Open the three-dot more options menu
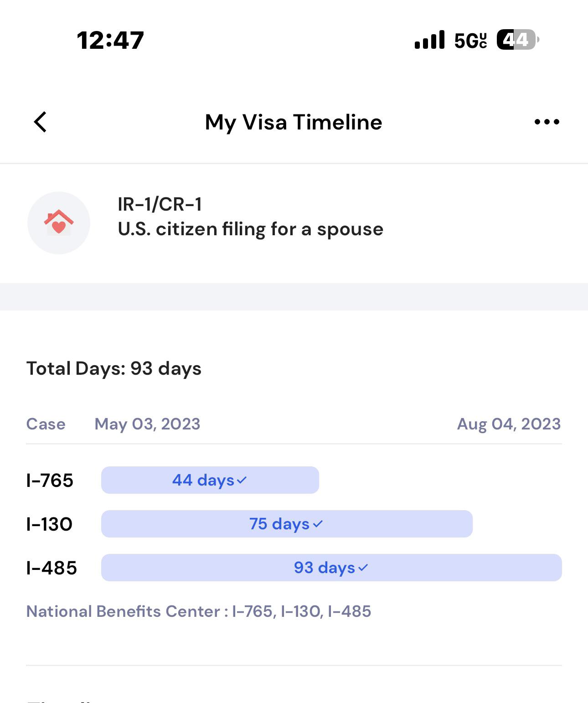The width and height of the screenshot is (588, 703). (x=547, y=122)
